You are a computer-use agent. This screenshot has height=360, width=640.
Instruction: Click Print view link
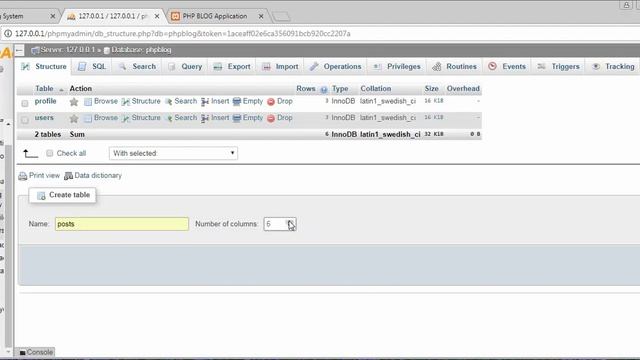(x=44, y=176)
